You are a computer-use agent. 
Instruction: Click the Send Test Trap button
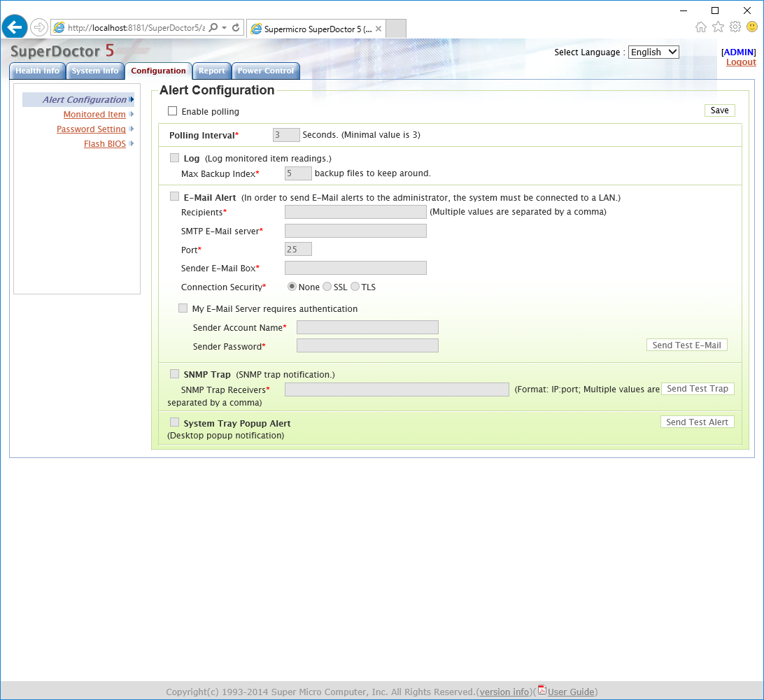click(698, 389)
